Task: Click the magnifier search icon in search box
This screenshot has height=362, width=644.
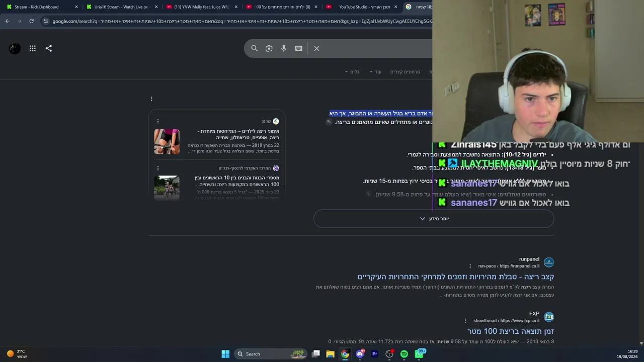Action: [x=255, y=48]
